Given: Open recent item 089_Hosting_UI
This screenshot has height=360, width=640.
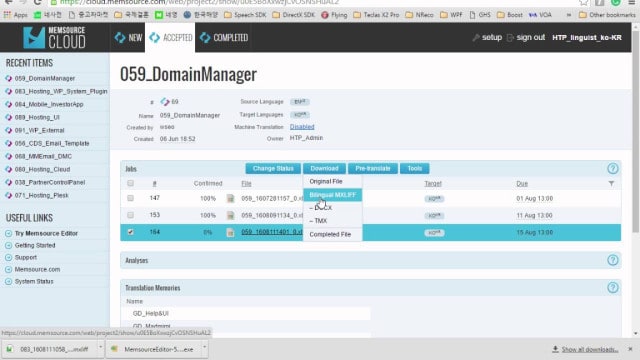Looking at the screenshot, I should pos(37,118).
